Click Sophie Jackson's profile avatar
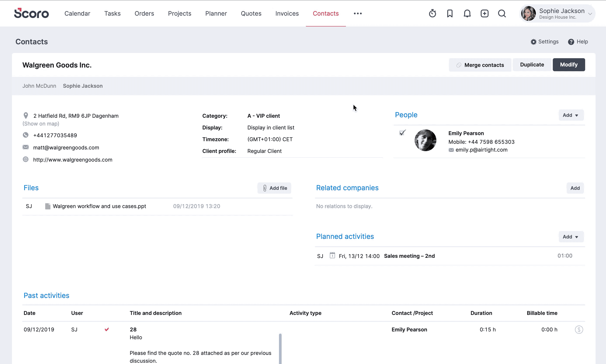Image resolution: width=606 pixels, height=364 pixels. point(528,13)
